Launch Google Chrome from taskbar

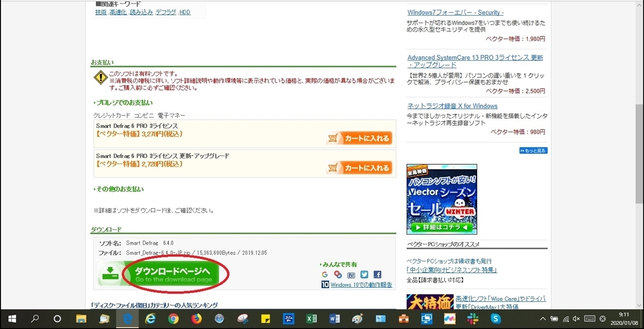(173, 319)
